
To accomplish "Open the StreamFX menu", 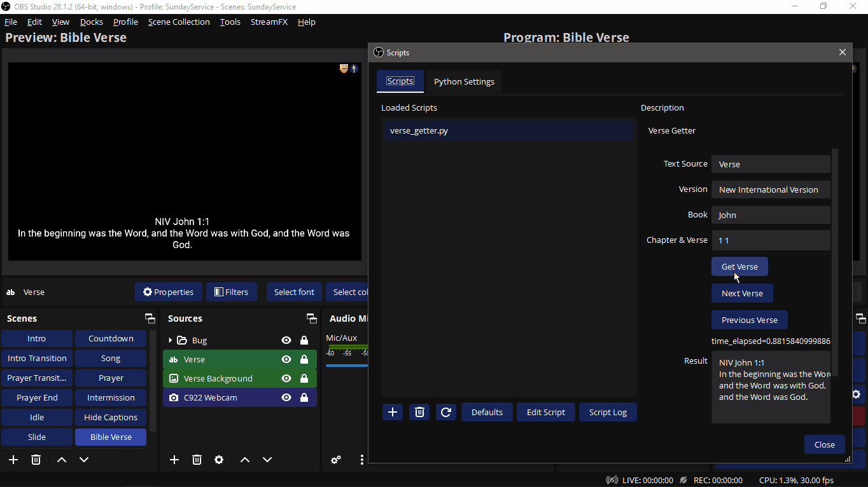I will (x=269, y=22).
